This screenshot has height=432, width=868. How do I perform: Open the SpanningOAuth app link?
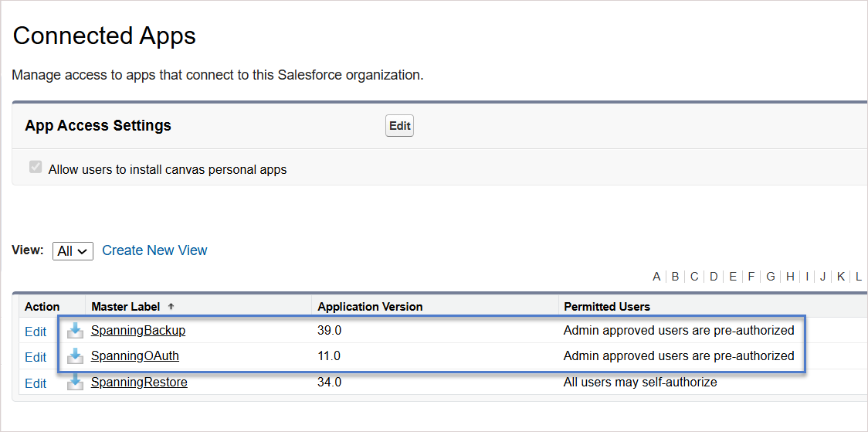coord(135,355)
